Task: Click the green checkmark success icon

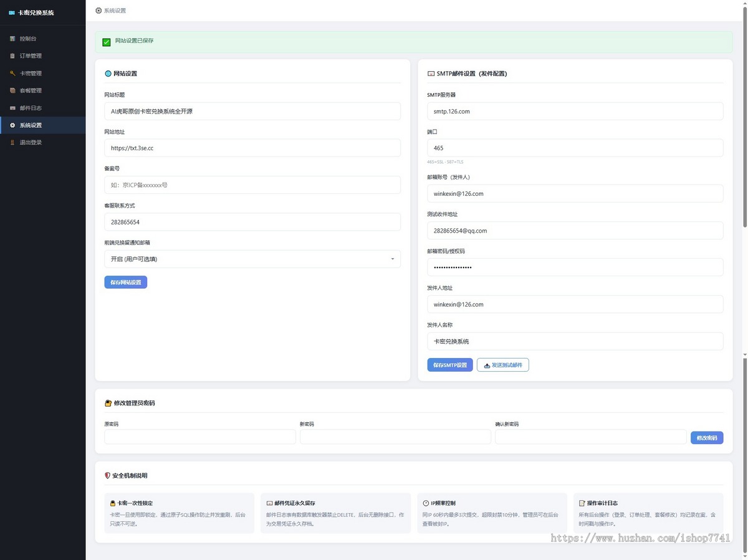Action: pyautogui.click(x=107, y=42)
